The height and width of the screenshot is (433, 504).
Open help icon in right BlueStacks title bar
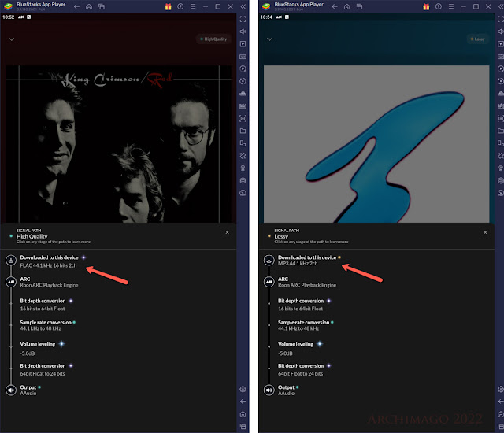tap(439, 6)
